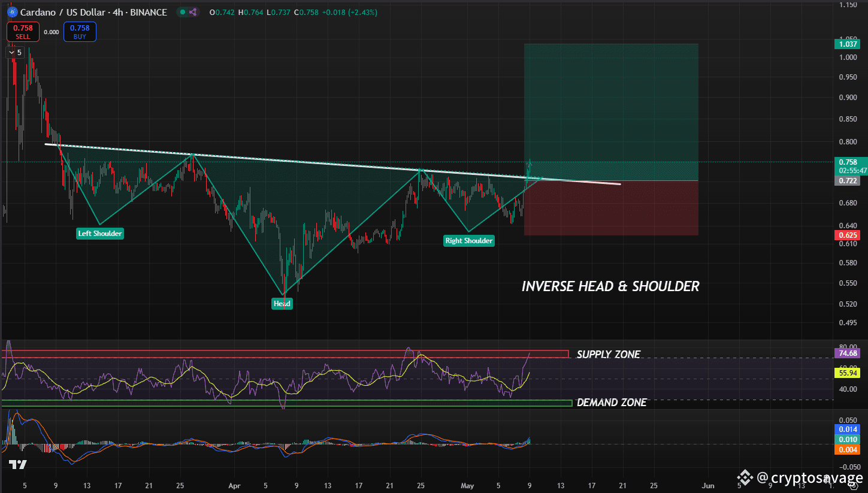868x493 pixels.
Task: Select the Right Shoulder label
Action: (x=469, y=241)
